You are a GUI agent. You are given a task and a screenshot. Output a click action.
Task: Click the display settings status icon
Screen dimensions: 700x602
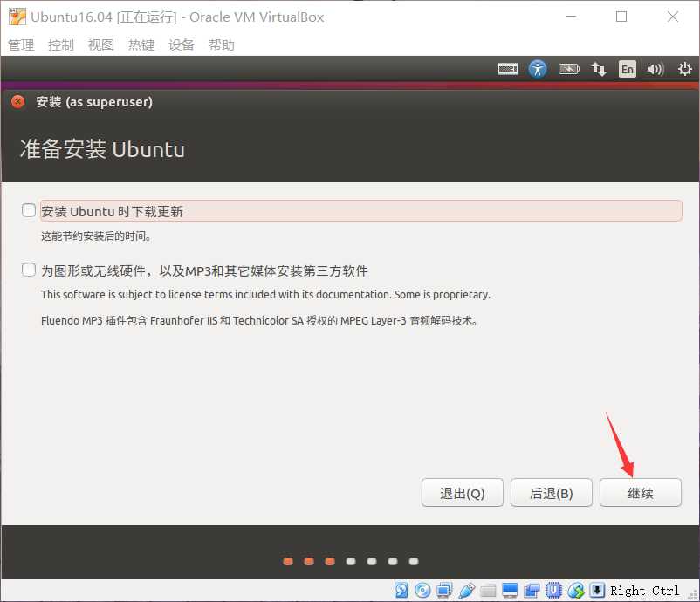point(510,590)
